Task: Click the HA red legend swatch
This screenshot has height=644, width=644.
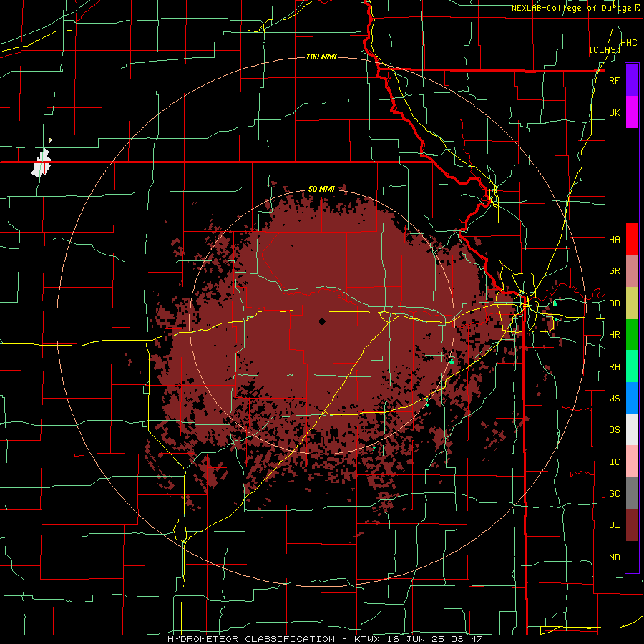Action: click(632, 239)
